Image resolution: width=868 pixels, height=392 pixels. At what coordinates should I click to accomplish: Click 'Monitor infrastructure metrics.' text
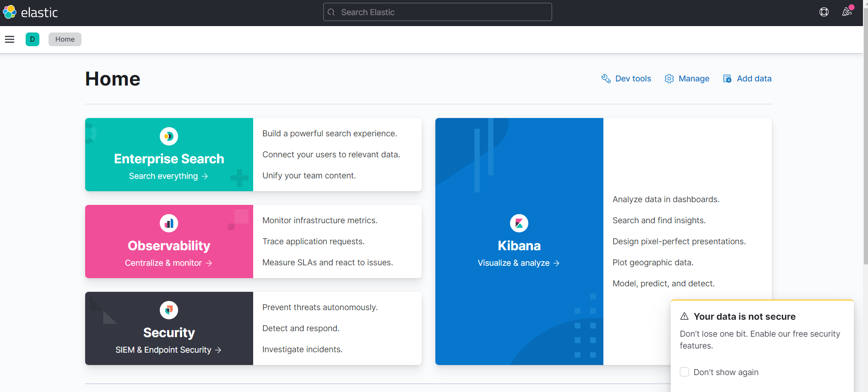point(320,220)
